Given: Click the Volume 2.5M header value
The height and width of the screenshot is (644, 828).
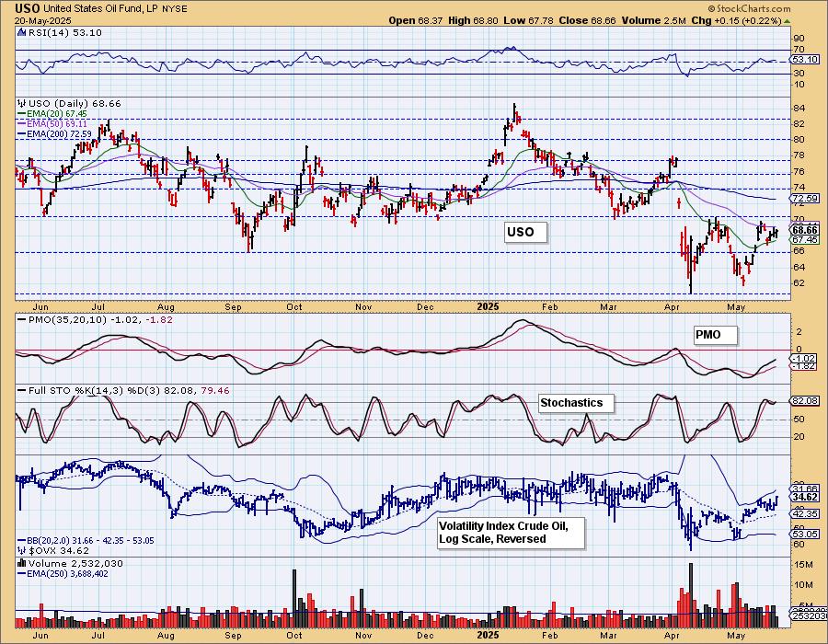Looking at the screenshot, I should click(653, 20).
